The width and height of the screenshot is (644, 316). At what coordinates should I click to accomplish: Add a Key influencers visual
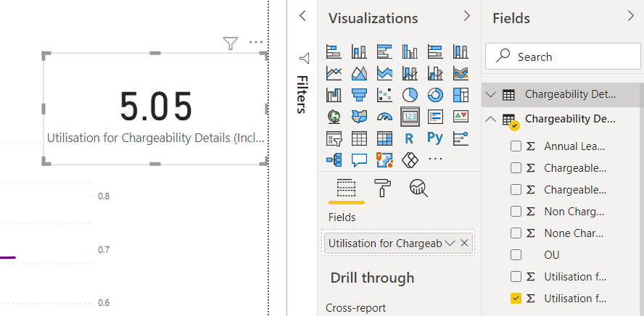click(461, 138)
